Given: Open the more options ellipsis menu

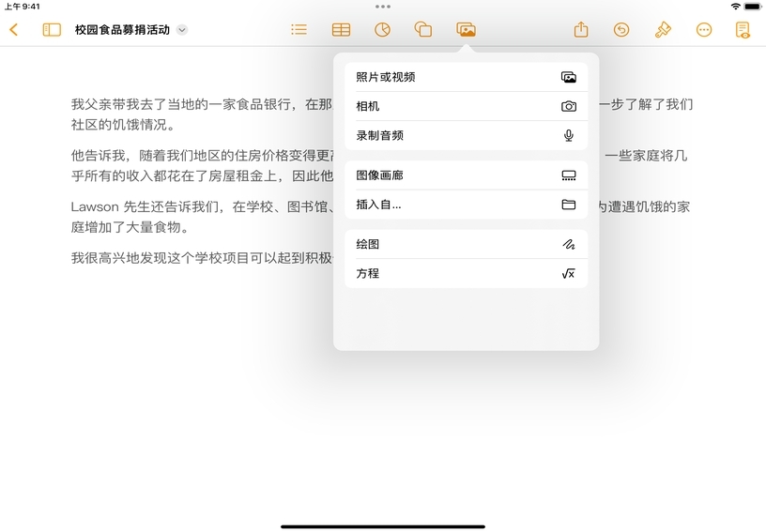Looking at the screenshot, I should (704, 30).
